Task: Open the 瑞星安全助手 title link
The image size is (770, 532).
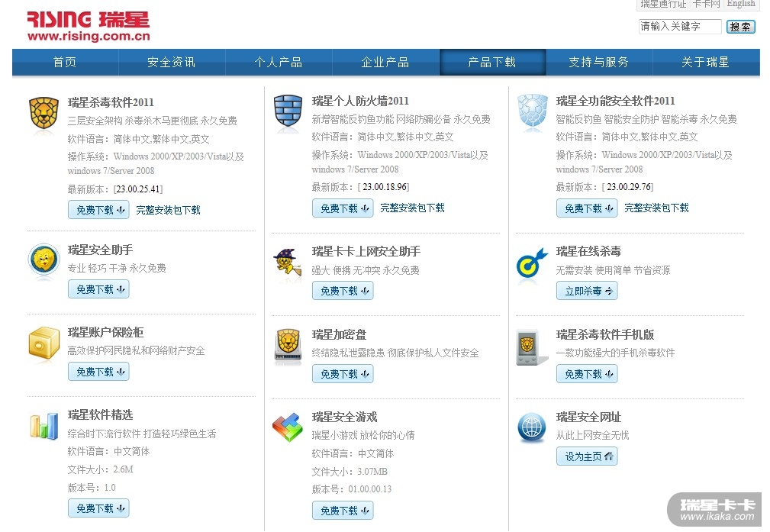Action: pyautogui.click(x=100, y=250)
